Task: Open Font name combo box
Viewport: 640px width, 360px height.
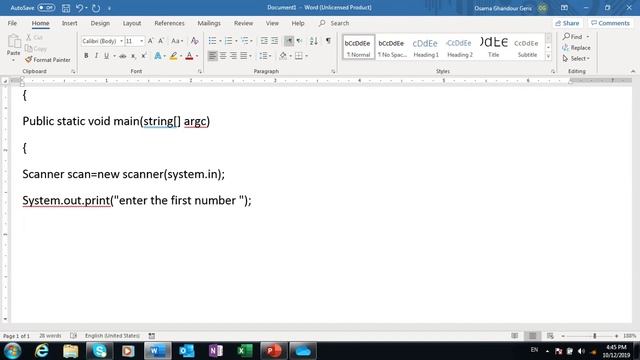Action: coord(102,41)
